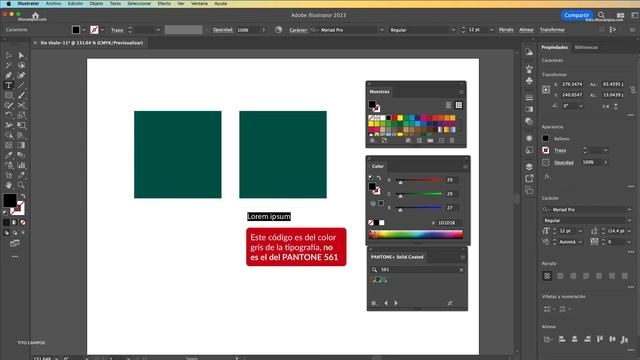Open rotation angle dropdown in Transformar

coord(581,106)
